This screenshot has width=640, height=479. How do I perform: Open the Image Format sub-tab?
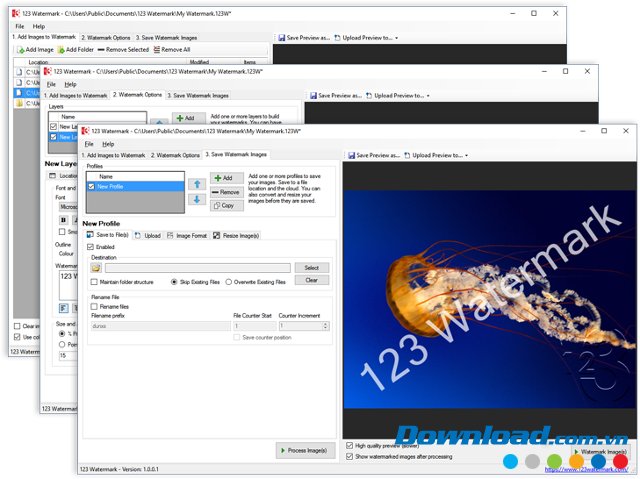tap(187, 235)
